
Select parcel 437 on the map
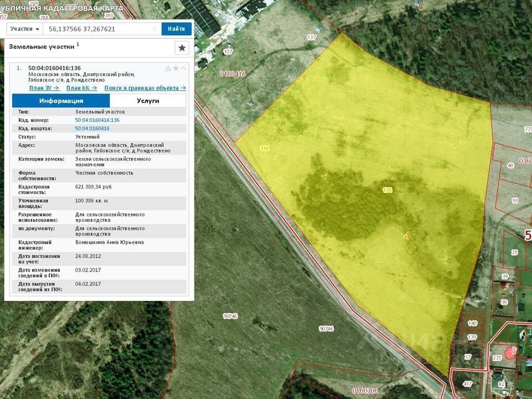[x=468, y=384]
